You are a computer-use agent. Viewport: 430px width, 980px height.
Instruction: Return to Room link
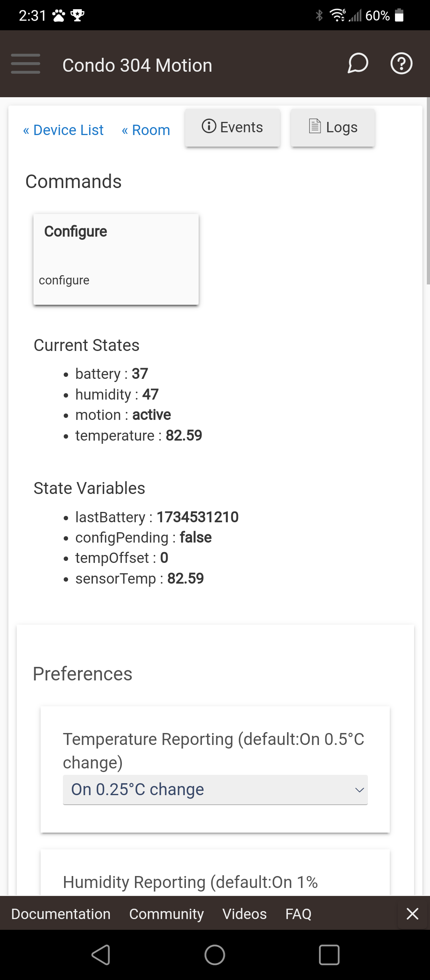pyautogui.click(x=146, y=130)
